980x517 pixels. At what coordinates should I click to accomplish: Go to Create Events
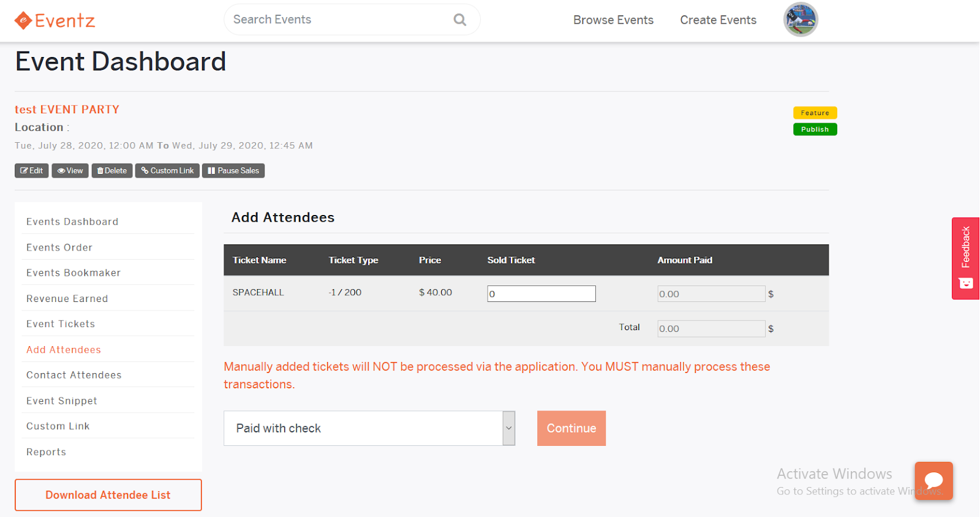[718, 20]
